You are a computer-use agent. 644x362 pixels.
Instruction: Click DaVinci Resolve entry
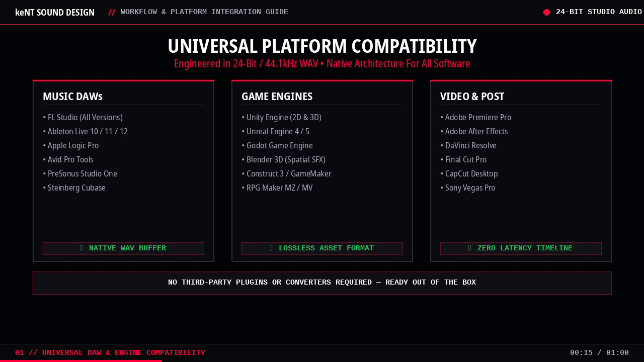pyautogui.click(x=468, y=146)
